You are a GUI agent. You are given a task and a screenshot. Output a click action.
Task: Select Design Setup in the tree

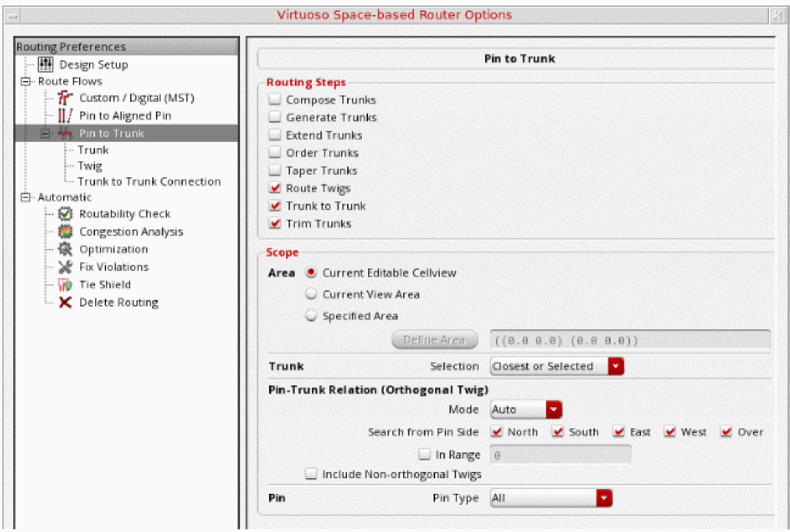(94, 65)
